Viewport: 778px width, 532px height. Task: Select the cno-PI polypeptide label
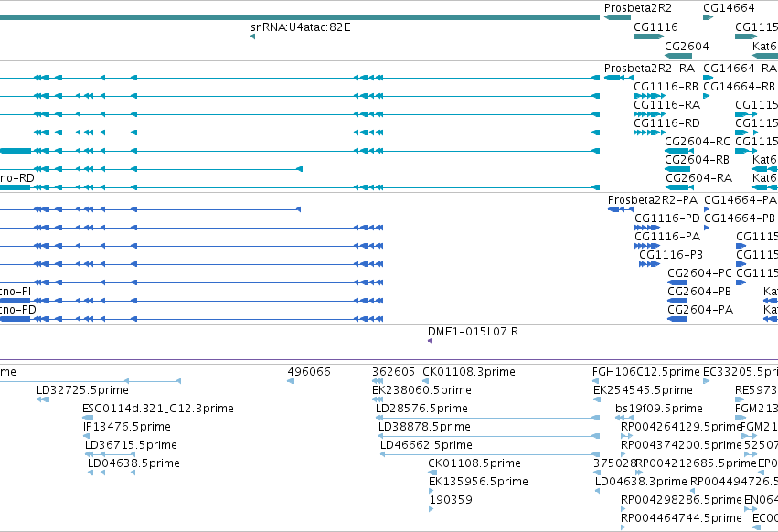click(16, 292)
